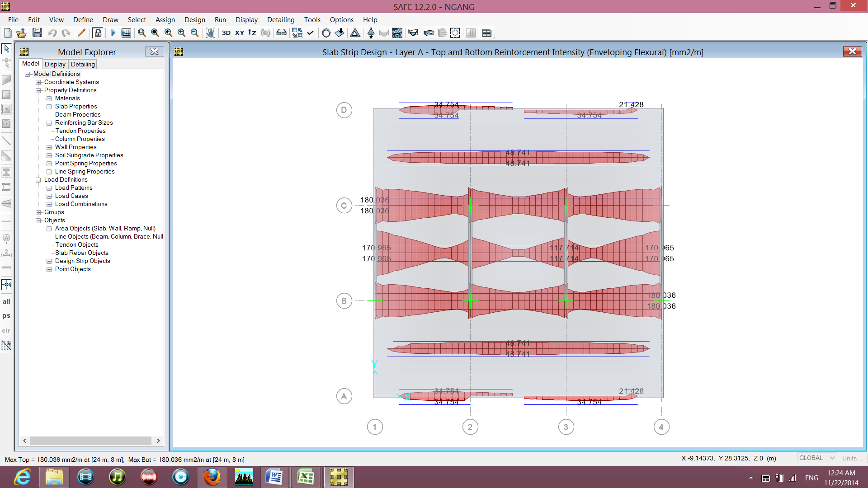This screenshot has width=868, height=488.
Task: Click the pencil edit icon in toolbar
Action: click(81, 33)
